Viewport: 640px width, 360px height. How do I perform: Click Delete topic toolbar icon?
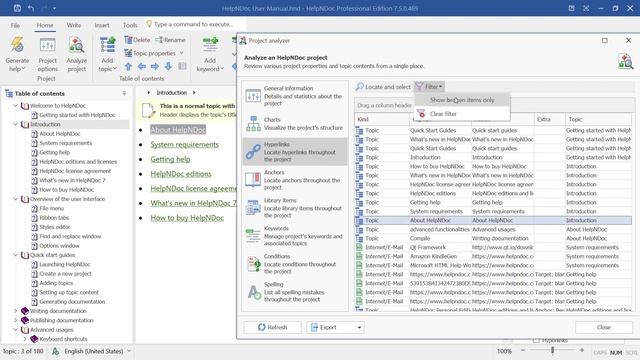coord(137,40)
